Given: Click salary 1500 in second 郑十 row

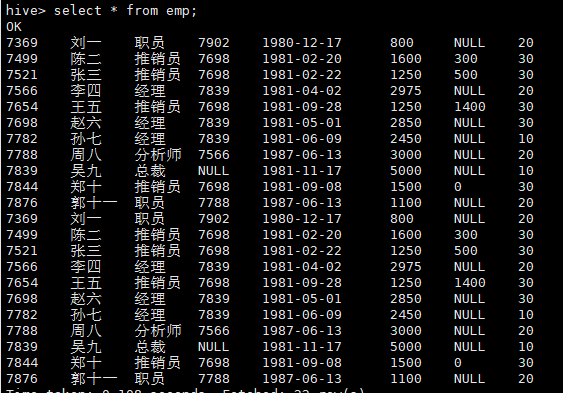Looking at the screenshot, I should pos(406,362).
